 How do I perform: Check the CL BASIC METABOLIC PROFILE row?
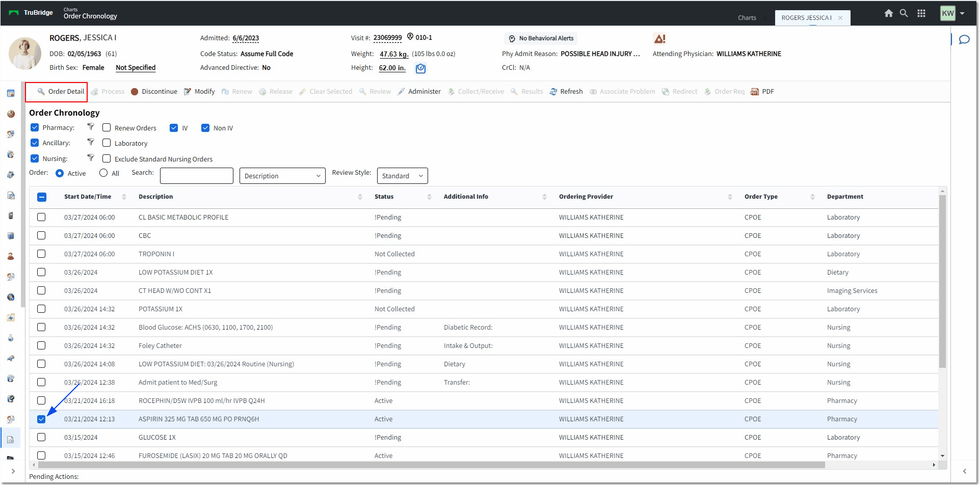41,217
